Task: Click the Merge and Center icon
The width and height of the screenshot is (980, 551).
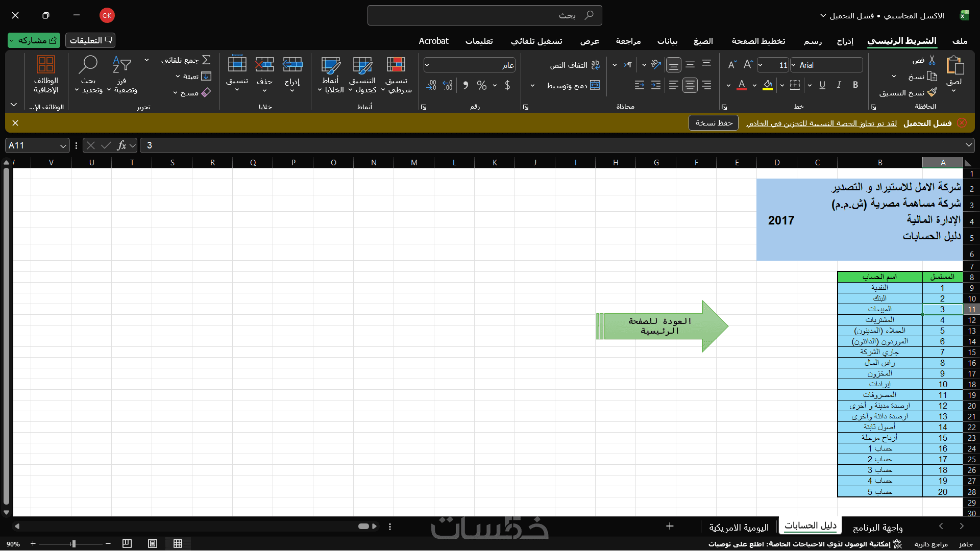Action: pos(595,85)
